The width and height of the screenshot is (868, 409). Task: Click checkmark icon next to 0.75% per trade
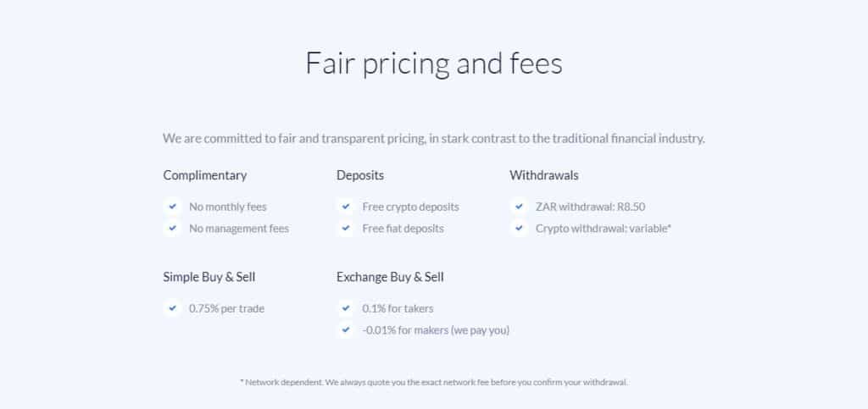point(172,308)
